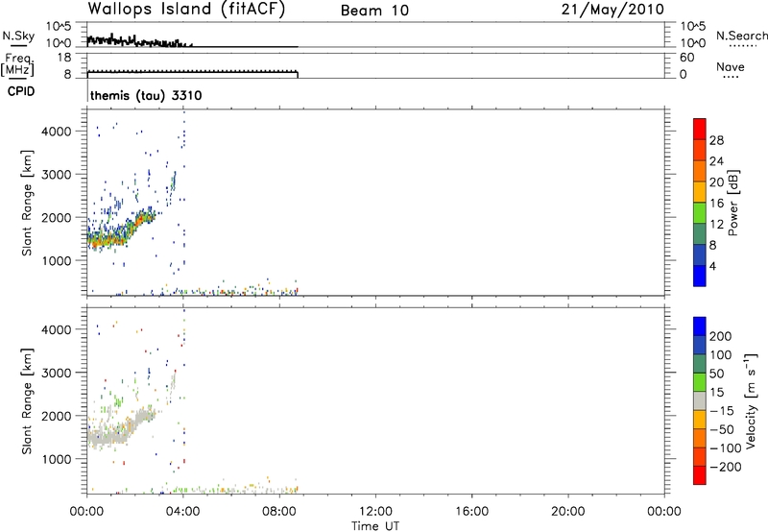Screen dimensions: 768x532
Task: Click the 'Wallops Island (fitACF)' title
Action: coord(186,10)
